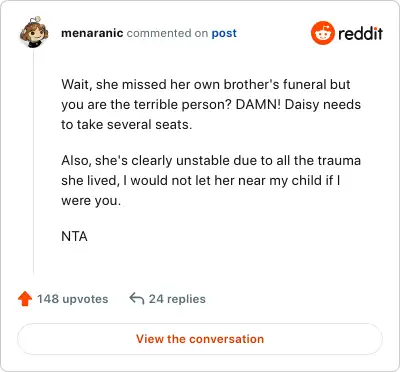Open the '24 replies' label
This screenshot has height=372, width=400.
[177, 299]
